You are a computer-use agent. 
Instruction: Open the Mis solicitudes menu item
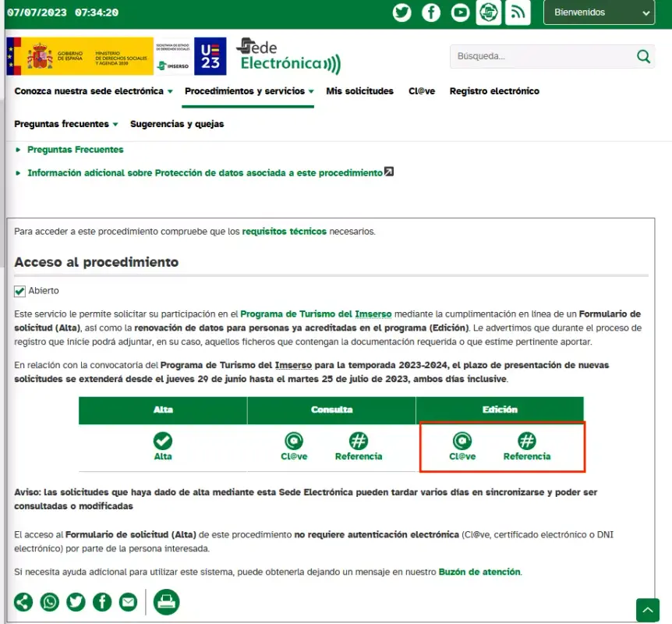[359, 91]
